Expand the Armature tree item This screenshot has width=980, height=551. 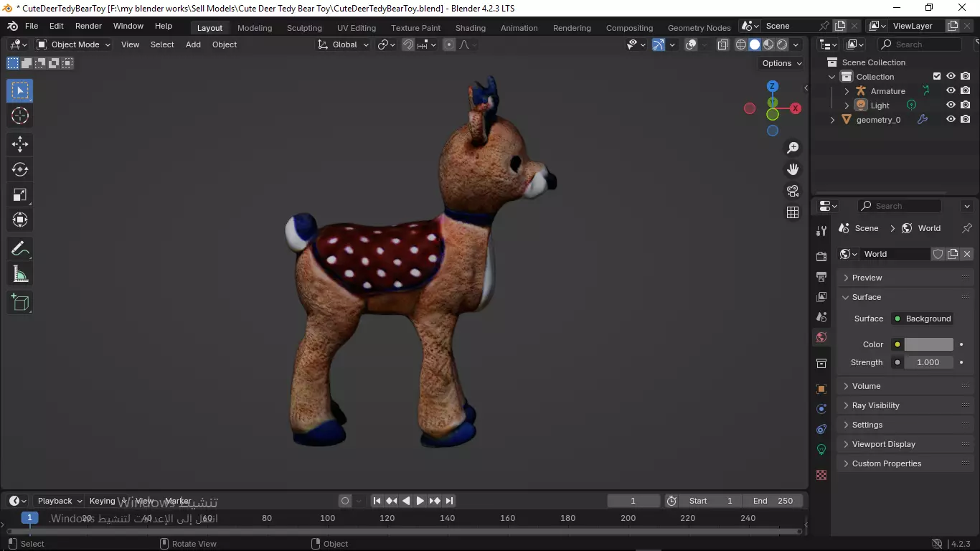(847, 91)
